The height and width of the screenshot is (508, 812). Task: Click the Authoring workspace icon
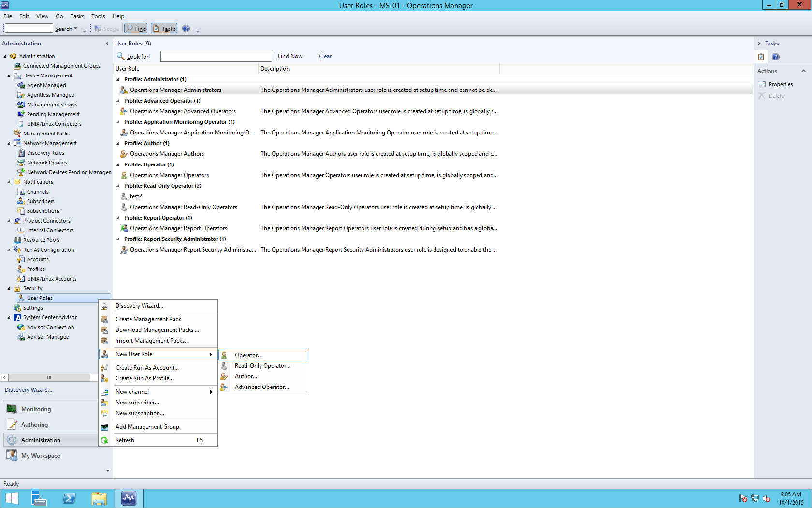pyautogui.click(x=12, y=425)
